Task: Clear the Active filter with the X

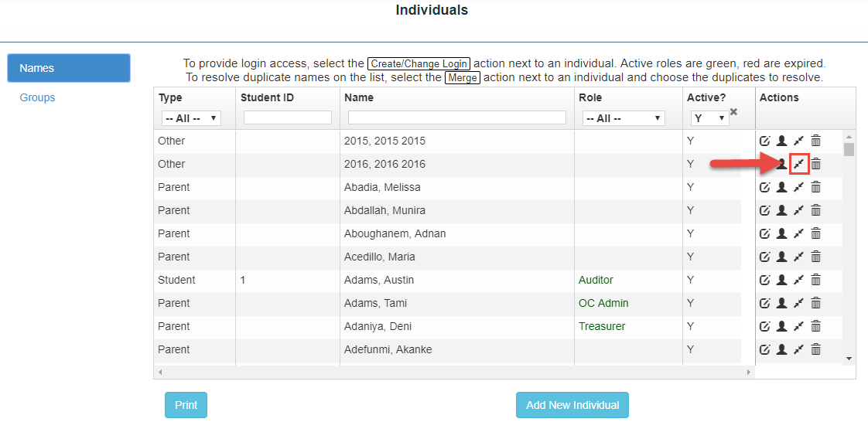Action: pyautogui.click(x=733, y=112)
